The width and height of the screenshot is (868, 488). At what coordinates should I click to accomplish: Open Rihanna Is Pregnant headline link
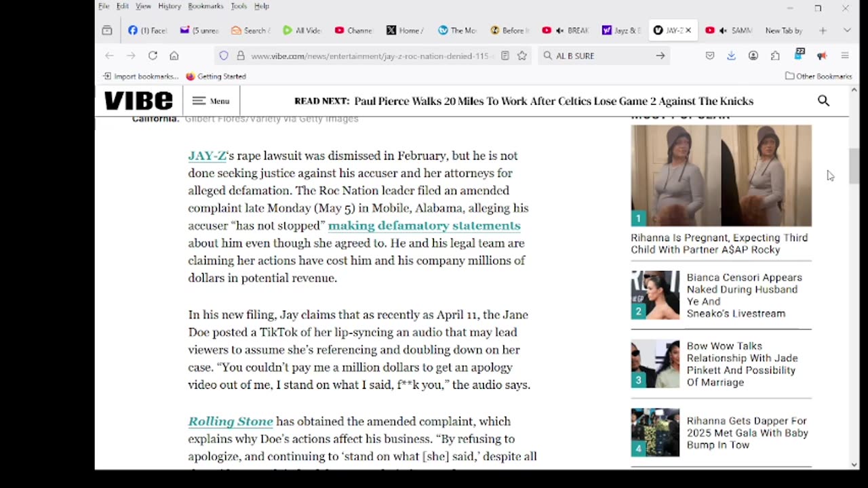719,243
